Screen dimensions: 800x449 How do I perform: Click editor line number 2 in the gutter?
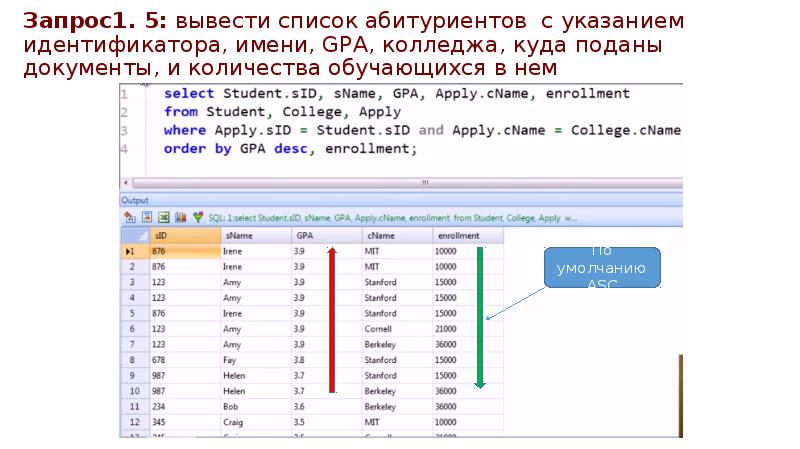(124, 112)
